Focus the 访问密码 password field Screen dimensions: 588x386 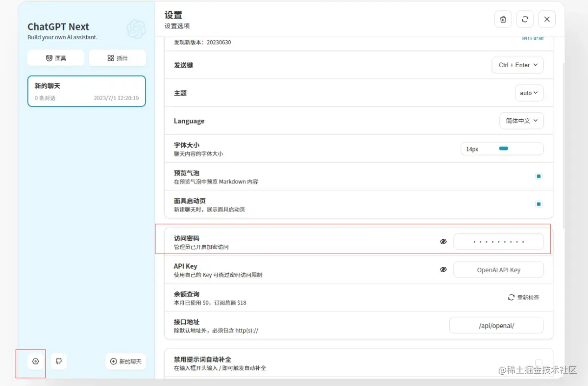point(498,242)
